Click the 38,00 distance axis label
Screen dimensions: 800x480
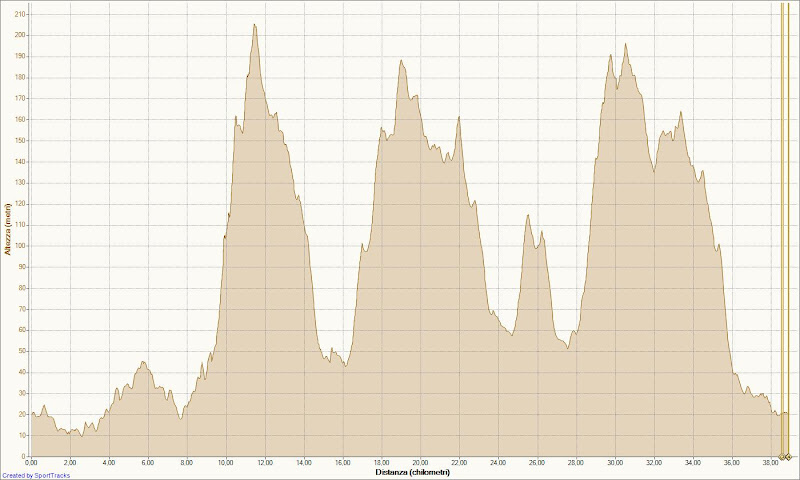tap(770, 463)
